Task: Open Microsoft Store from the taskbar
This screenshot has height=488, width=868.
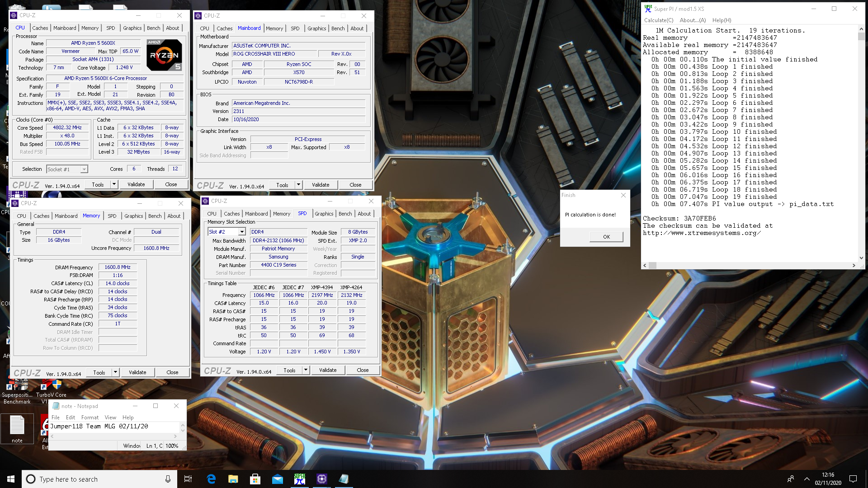Action: tap(255, 479)
